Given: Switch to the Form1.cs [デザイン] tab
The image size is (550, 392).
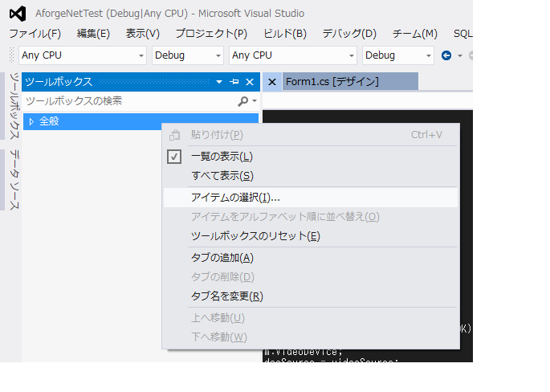Looking at the screenshot, I should point(350,81).
